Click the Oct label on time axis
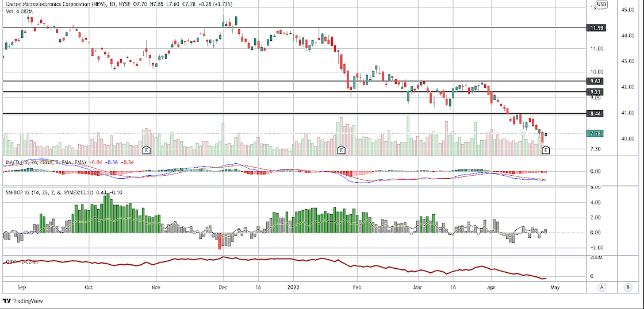 (89, 287)
